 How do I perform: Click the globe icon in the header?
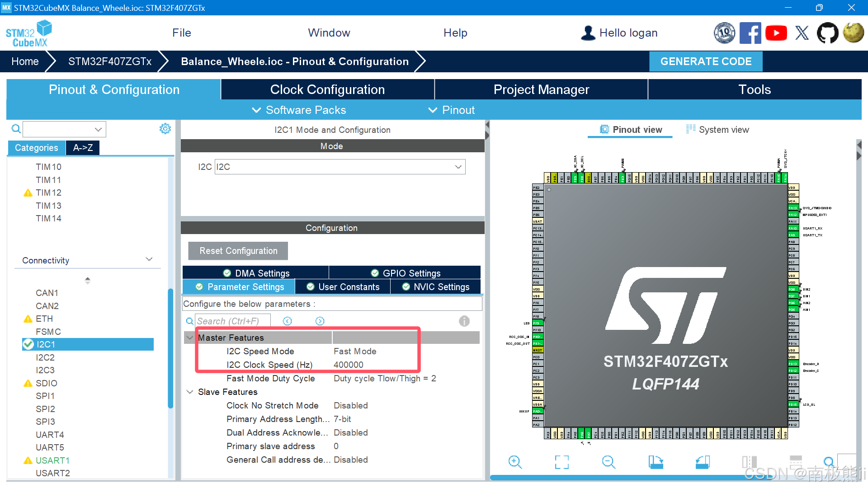point(853,33)
